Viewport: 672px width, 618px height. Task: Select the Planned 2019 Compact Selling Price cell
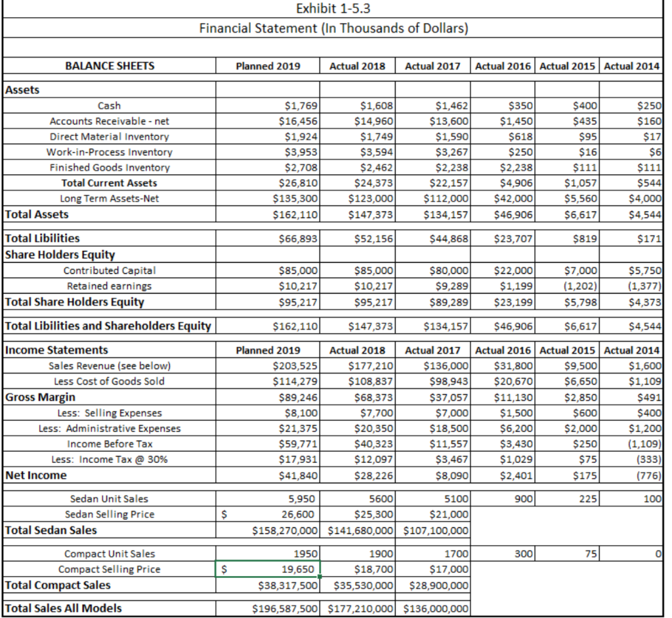pos(268,569)
